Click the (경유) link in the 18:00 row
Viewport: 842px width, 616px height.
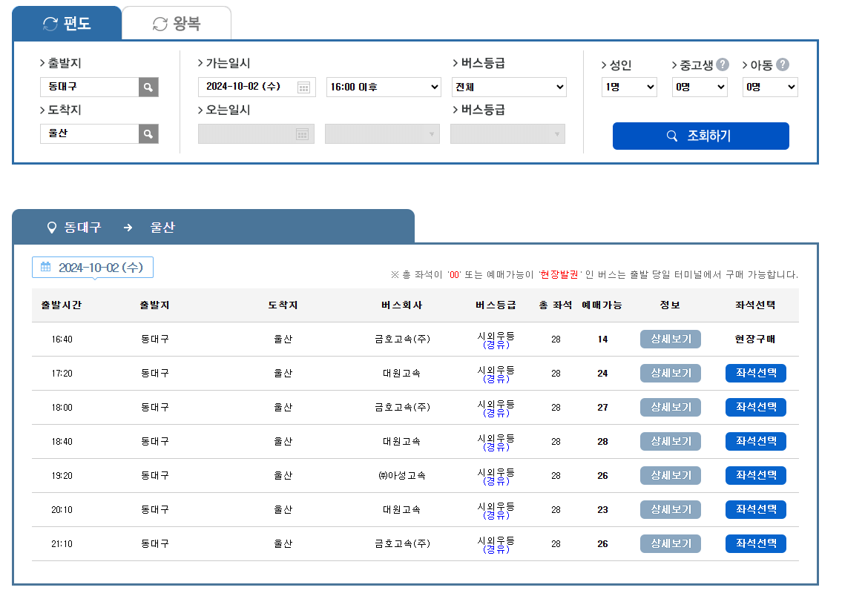click(x=496, y=413)
